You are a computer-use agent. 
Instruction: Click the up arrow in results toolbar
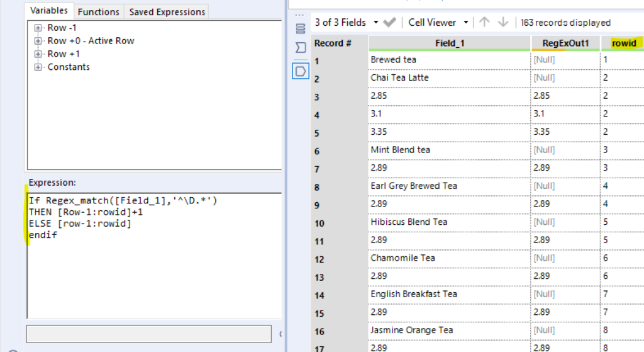(484, 22)
